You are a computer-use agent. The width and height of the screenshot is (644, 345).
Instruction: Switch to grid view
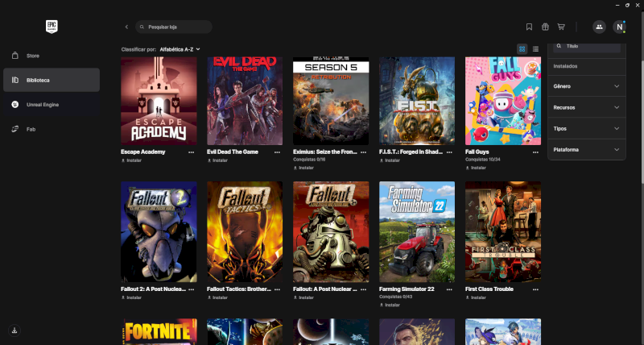pyautogui.click(x=522, y=49)
